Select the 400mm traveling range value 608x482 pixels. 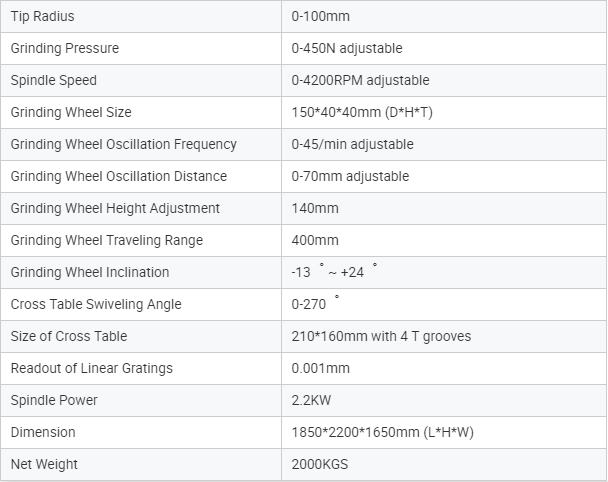[315, 240]
